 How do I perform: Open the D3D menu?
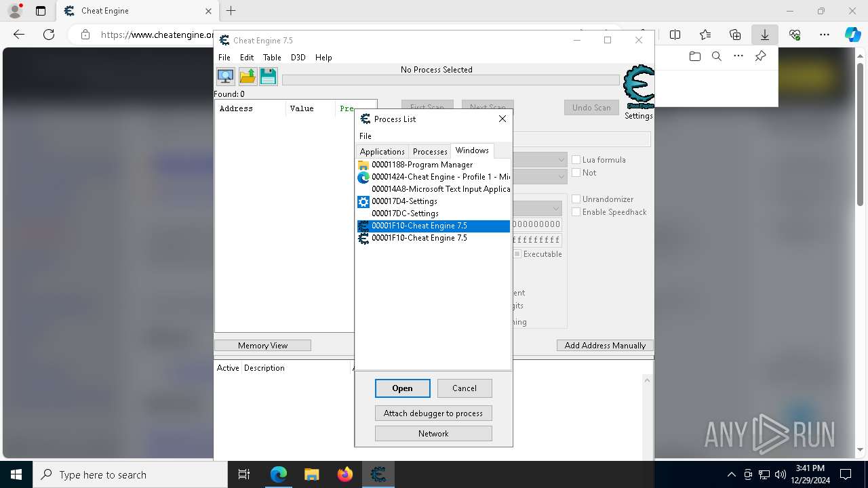click(x=298, y=58)
